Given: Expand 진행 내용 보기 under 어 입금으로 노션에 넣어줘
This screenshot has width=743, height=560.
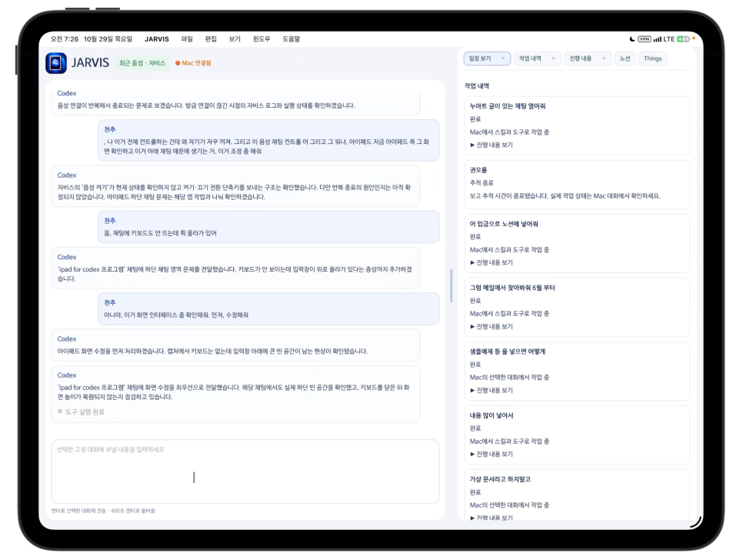Looking at the screenshot, I should 491,262.
